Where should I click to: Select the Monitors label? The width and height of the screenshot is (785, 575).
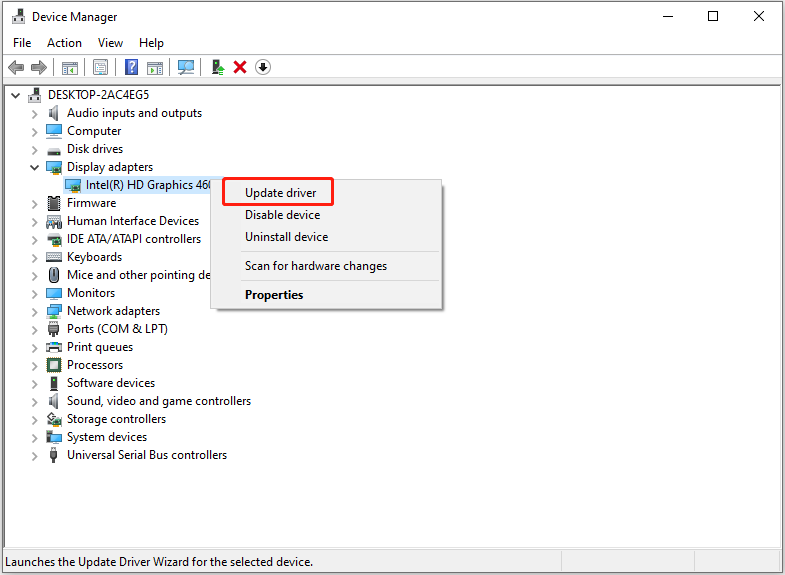pyautogui.click(x=91, y=293)
